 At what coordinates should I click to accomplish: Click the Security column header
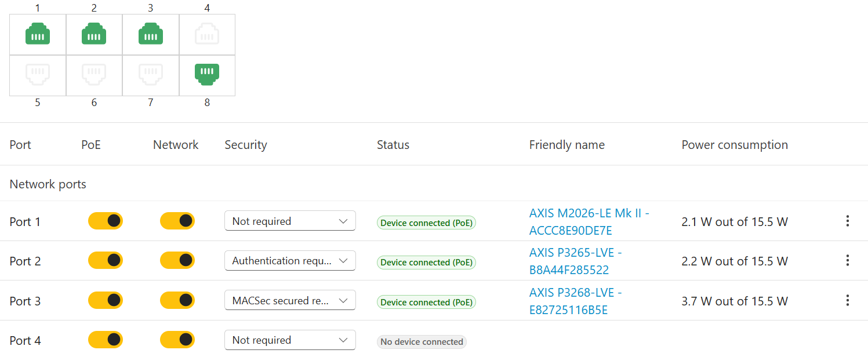(x=246, y=145)
